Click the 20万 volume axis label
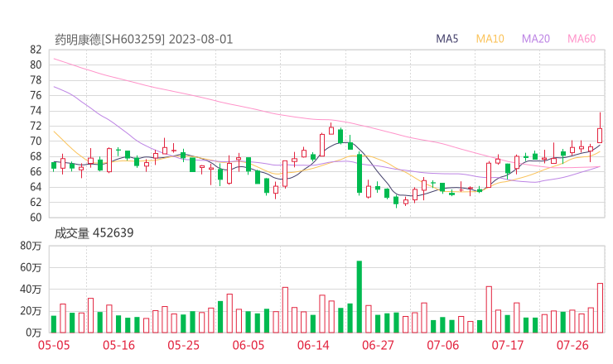613x364 pixels. click(31, 311)
